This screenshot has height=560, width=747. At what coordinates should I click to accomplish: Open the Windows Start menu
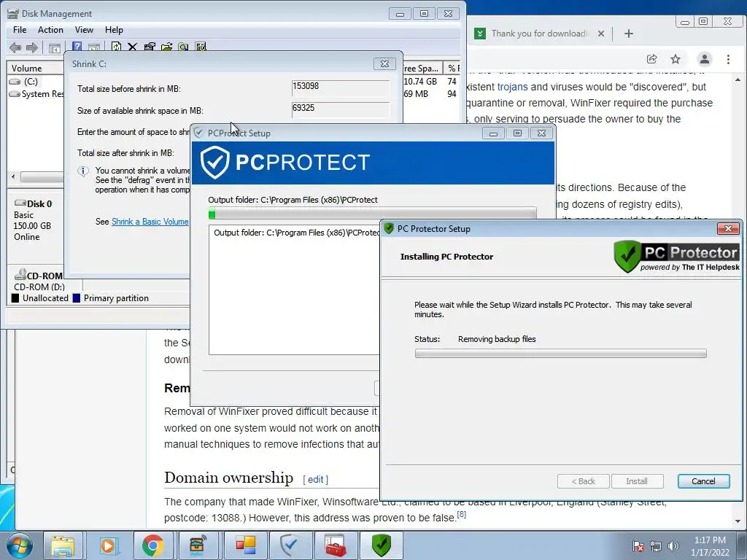tap(19, 545)
